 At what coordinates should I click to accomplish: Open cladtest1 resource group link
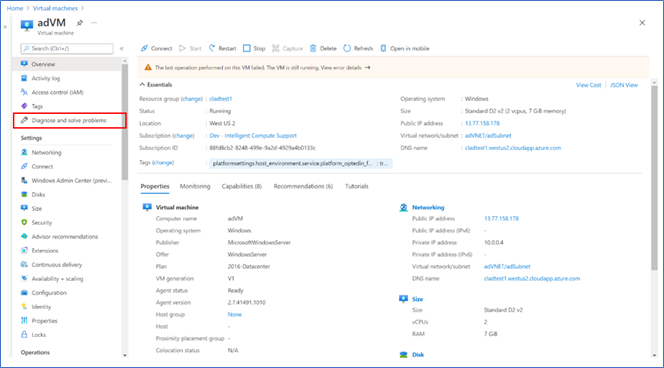tap(221, 99)
